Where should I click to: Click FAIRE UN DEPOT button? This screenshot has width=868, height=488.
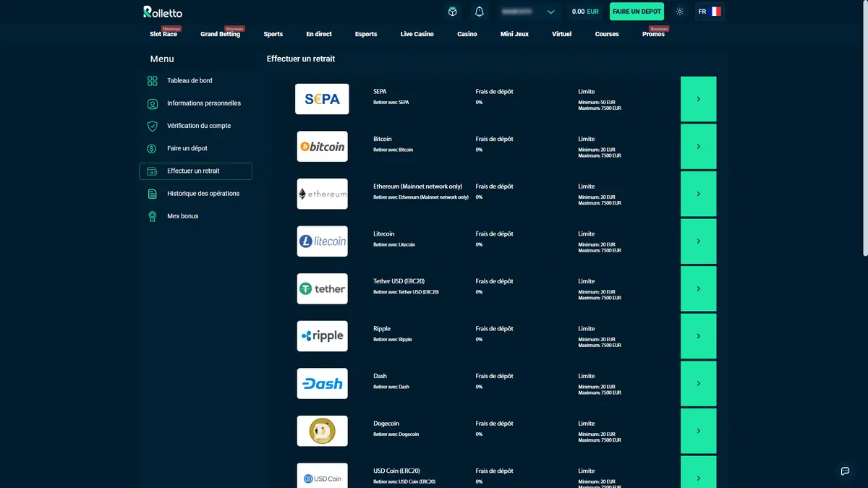637,12
